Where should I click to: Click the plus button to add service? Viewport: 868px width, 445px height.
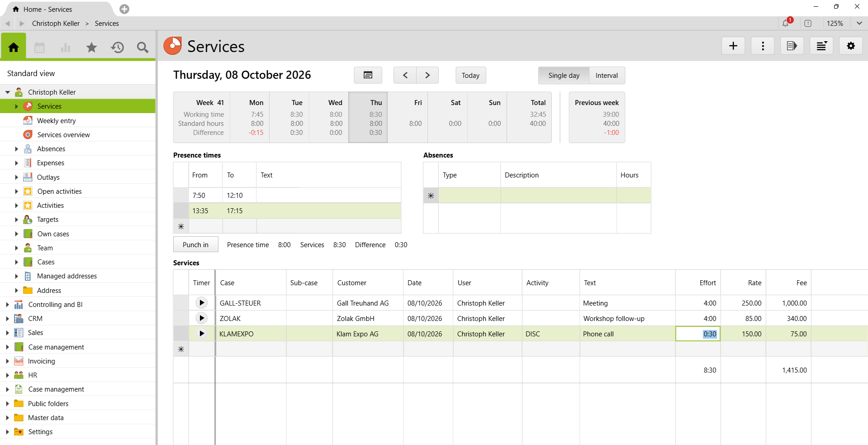733,46
